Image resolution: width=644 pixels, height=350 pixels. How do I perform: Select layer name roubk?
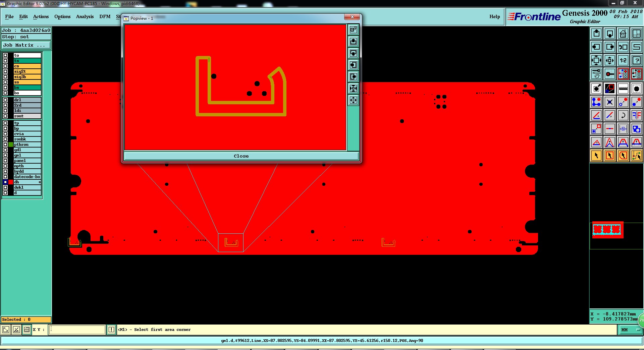(27, 139)
